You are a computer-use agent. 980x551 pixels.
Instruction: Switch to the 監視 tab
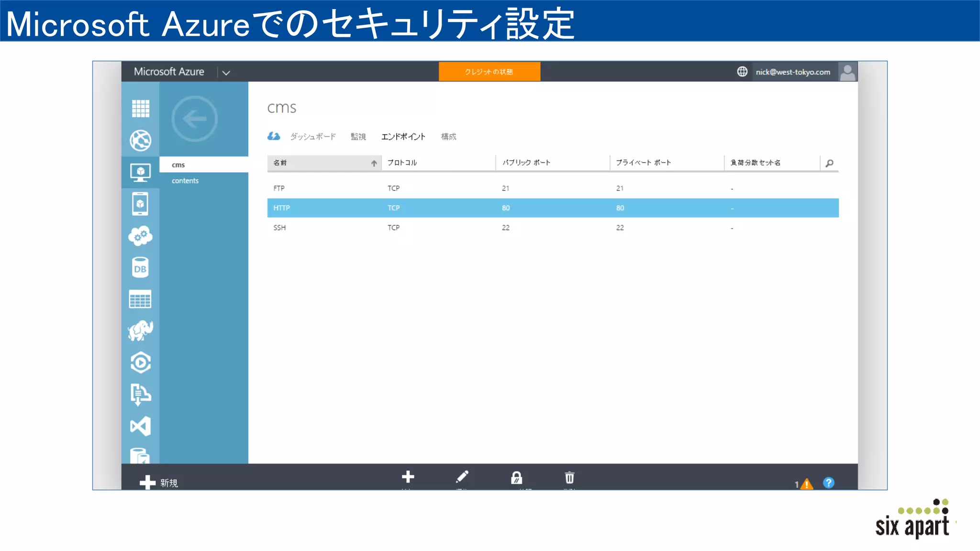(358, 137)
